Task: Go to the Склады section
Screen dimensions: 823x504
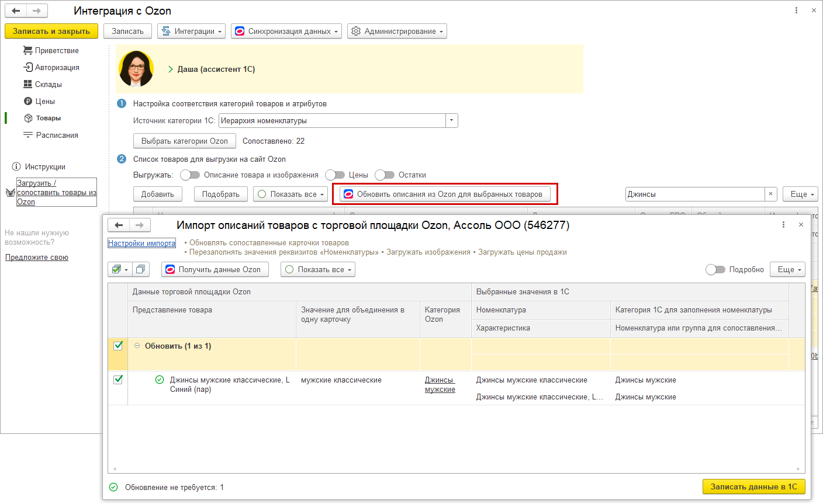Action: [43, 84]
